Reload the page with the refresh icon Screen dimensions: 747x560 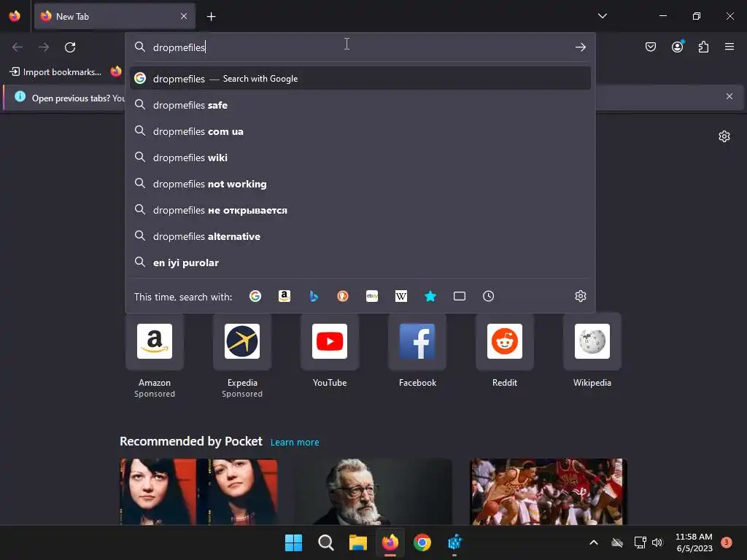pyautogui.click(x=70, y=47)
